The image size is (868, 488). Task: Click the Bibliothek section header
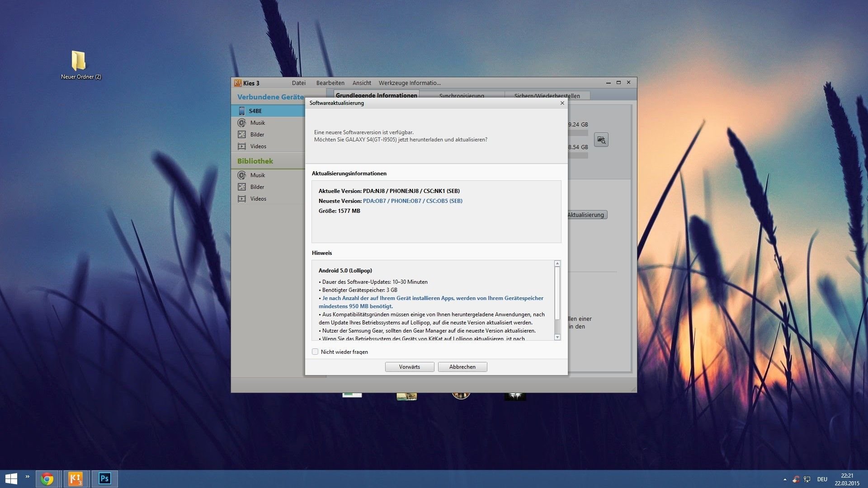click(255, 161)
